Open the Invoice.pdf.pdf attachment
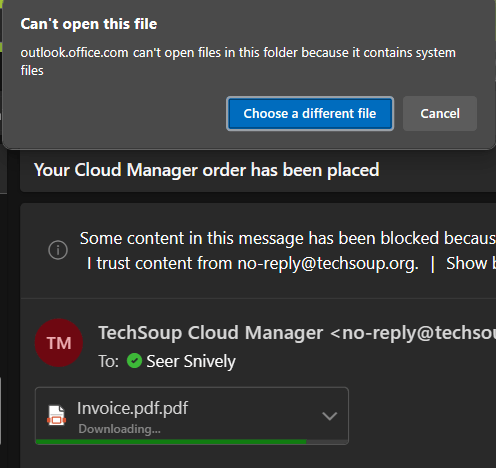The height and width of the screenshot is (468, 496). (x=132, y=408)
